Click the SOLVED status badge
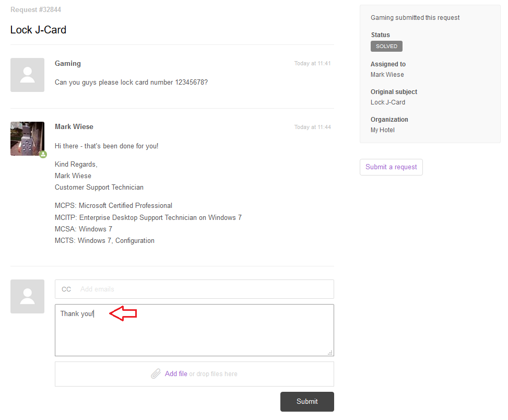508x420 pixels. pyautogui.click(x=386, y=46)
